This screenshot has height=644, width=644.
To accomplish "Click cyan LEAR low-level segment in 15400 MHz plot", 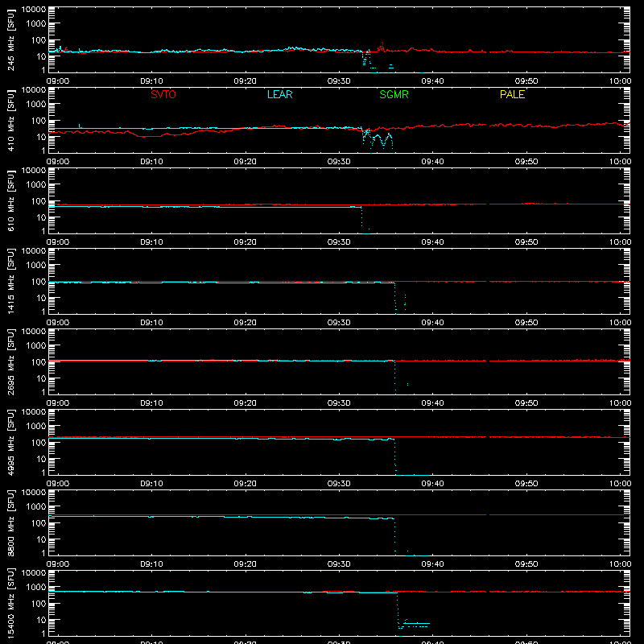I will tap(415, 625).
